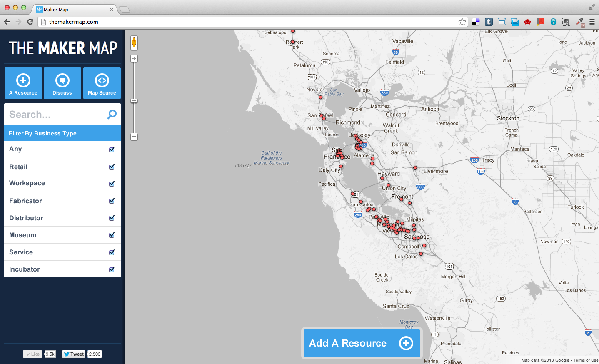Click the 9.5k like count bubble

(x=50, y=354)
